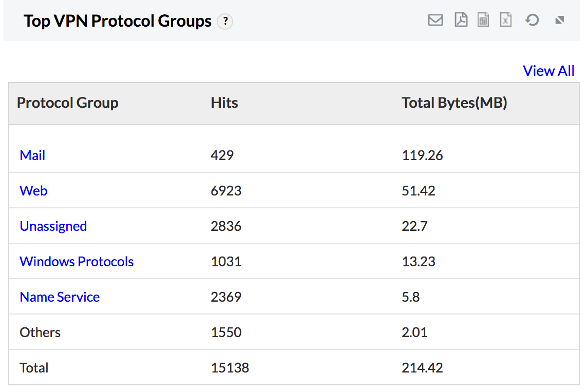Click the Hits column header
This screenshot has height=392, width=587.
tap(224, 103)
